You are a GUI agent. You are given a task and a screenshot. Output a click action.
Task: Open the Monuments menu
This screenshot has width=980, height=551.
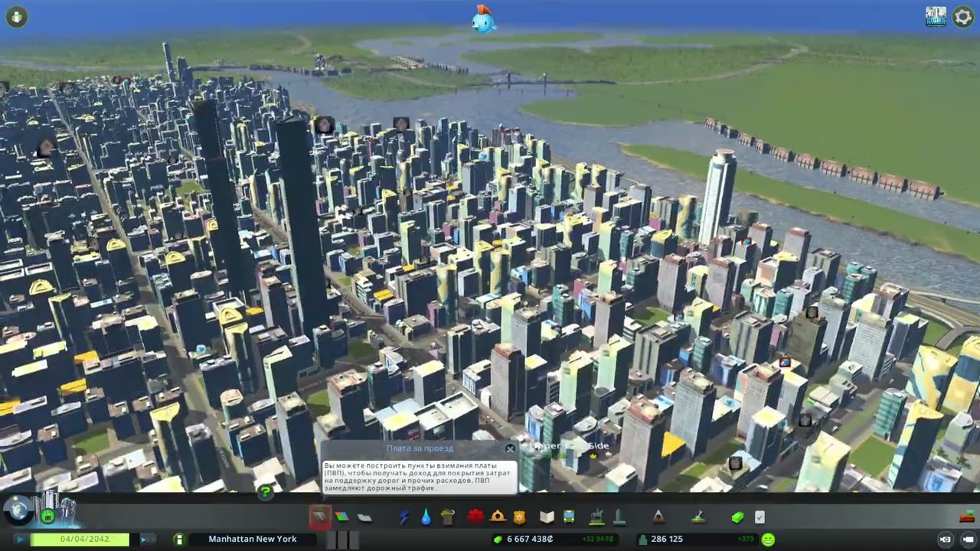point(658,517)
